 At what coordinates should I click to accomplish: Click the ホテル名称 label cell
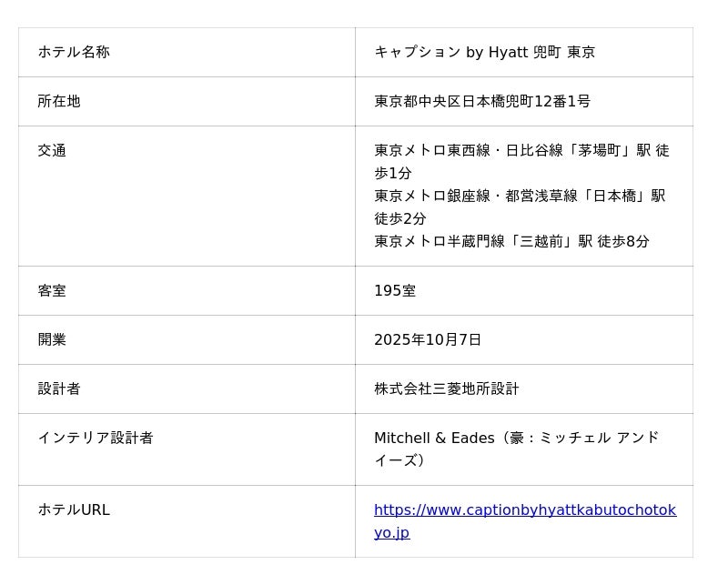click(x=74, y=53)
